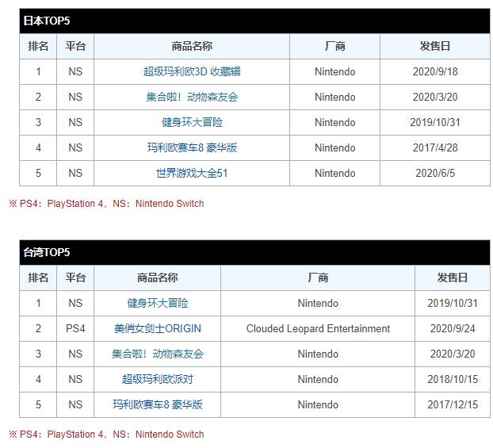Click 商品名称 header in Japan table

point(192,46)
